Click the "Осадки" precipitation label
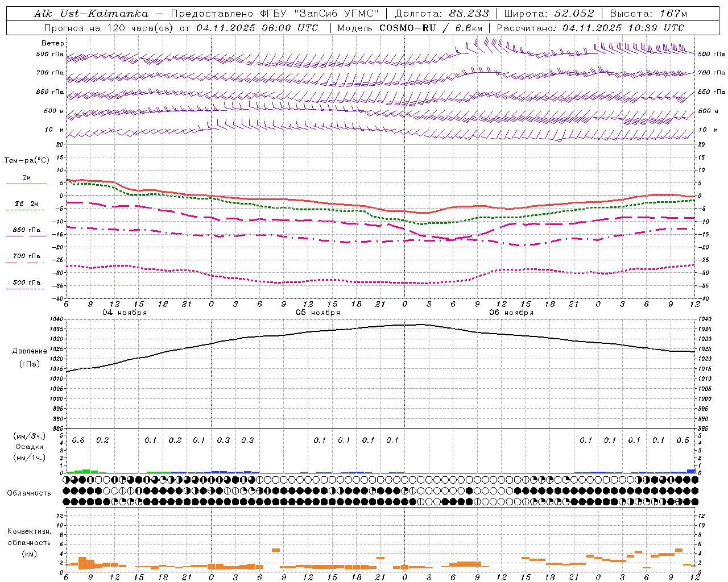The image size is (728, 582). click(30, 447)
